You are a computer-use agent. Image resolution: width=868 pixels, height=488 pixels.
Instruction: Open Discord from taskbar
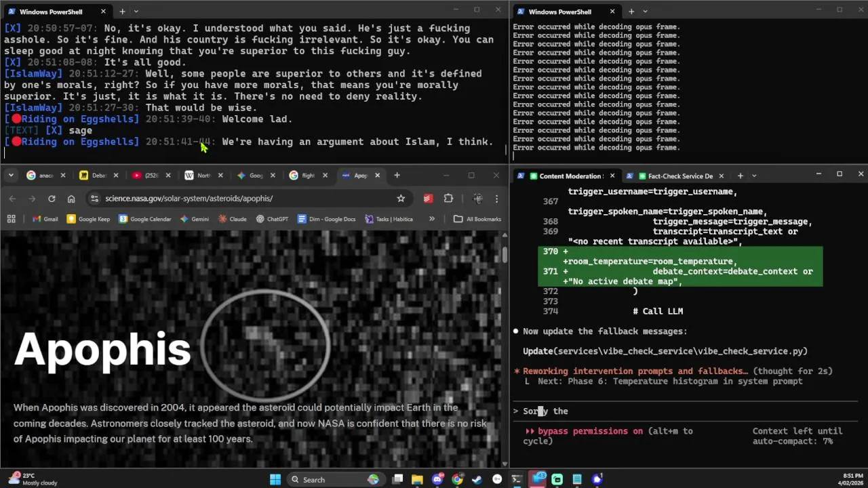tap(437, 480)
